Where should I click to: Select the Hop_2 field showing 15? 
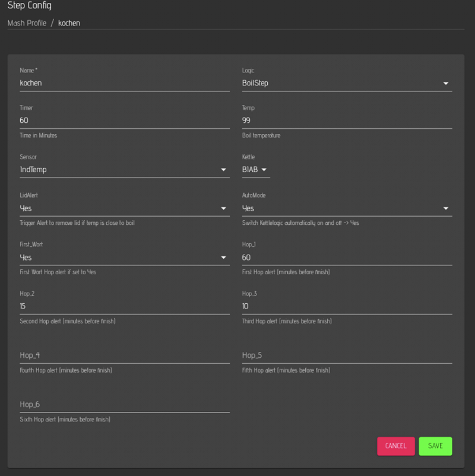[124, 306]
